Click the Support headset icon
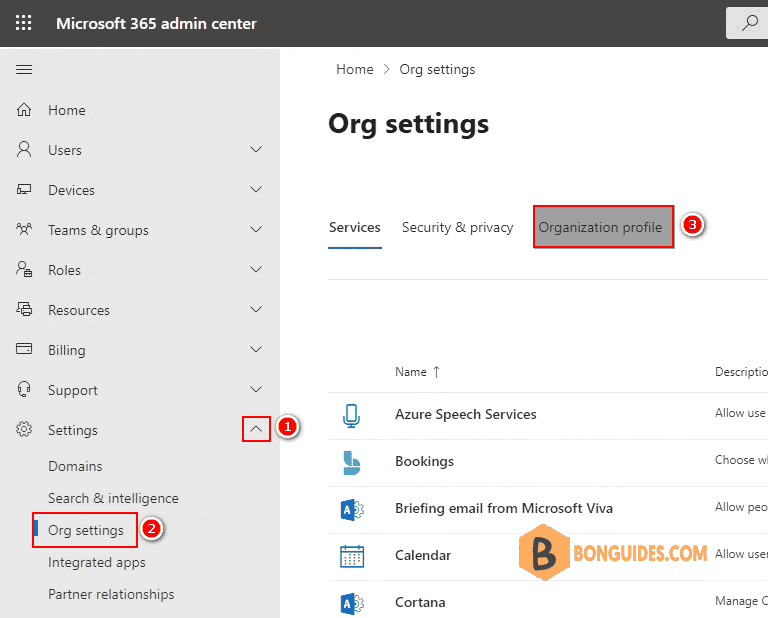The width and height of the screenshot is (768, 618). (24, 389)
